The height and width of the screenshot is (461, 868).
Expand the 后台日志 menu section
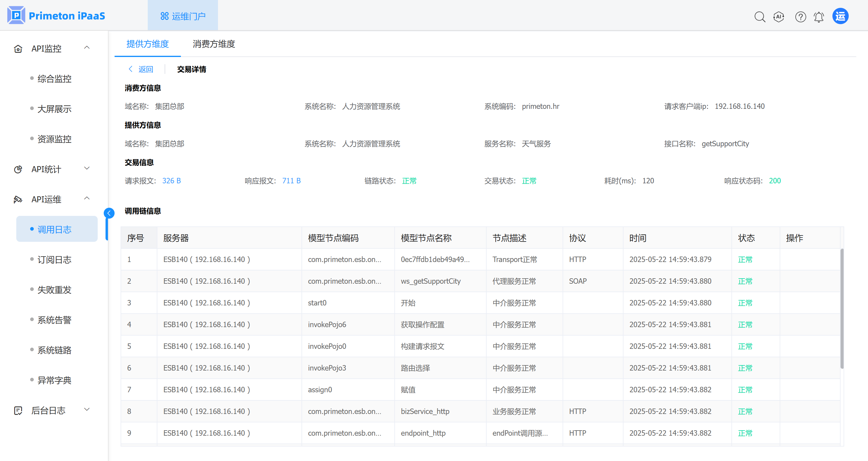click(87, 410)
